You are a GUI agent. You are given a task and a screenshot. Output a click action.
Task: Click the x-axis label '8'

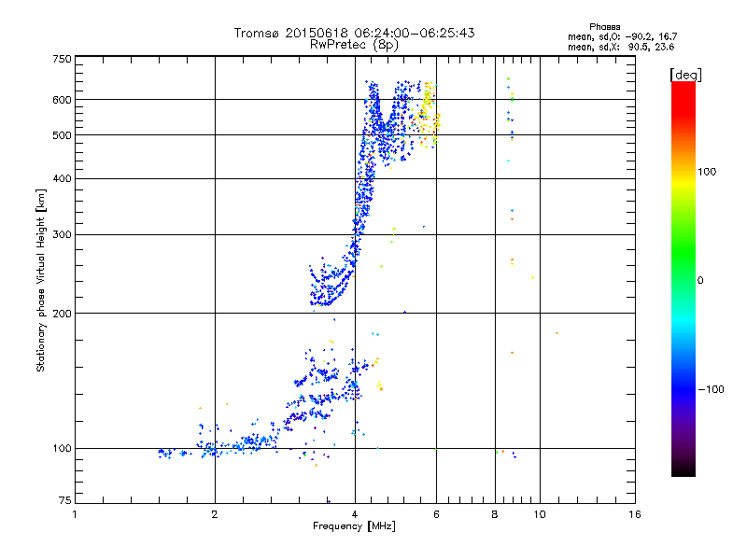tap(495, 514)
